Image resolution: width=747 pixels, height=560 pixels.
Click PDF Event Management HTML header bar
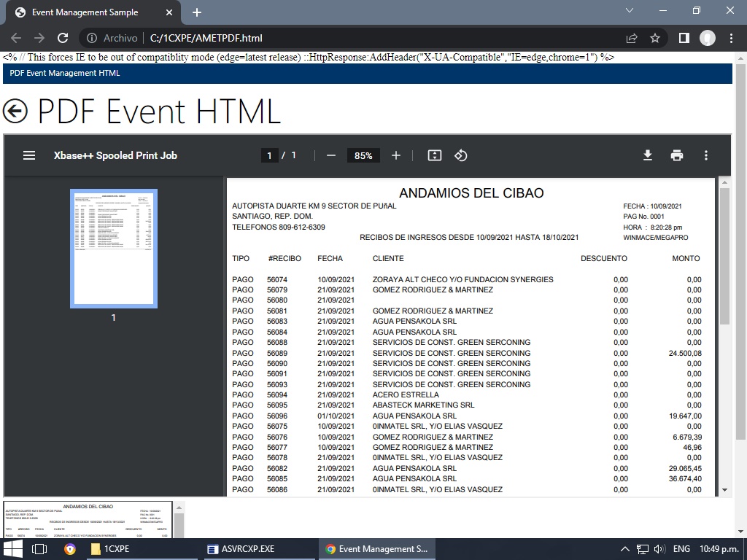(368, 74)
